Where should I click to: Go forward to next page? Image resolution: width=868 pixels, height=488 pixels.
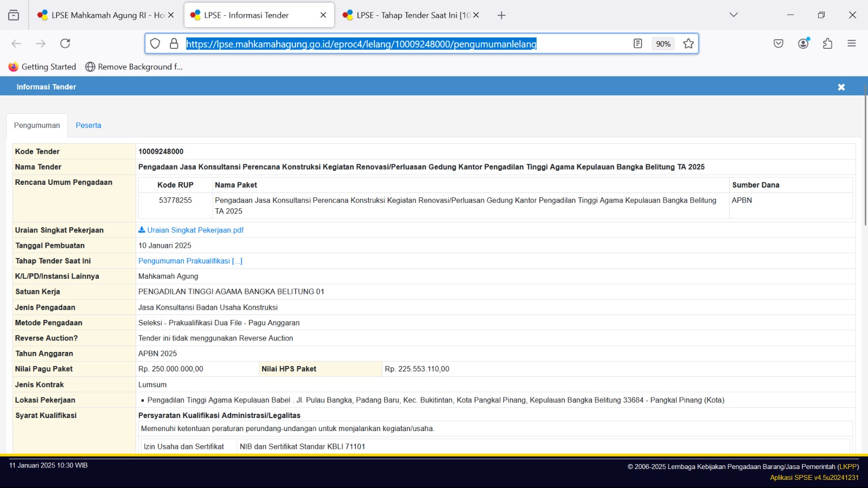(41, 43)
